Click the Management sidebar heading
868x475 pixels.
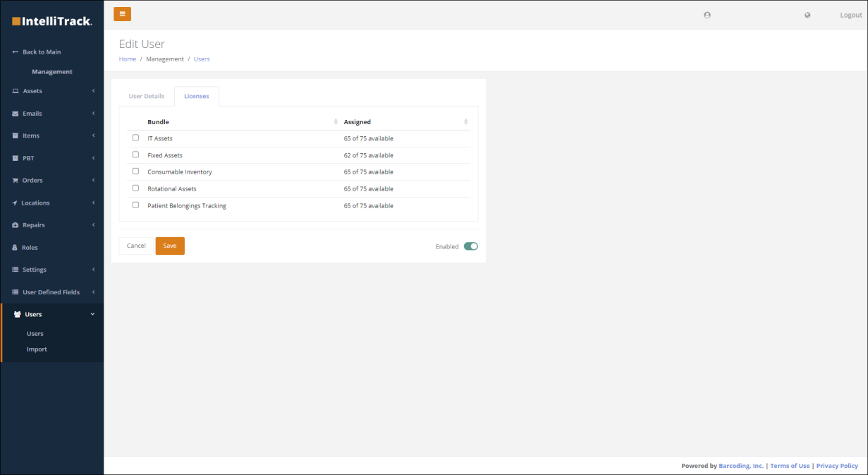coord(52,72)
